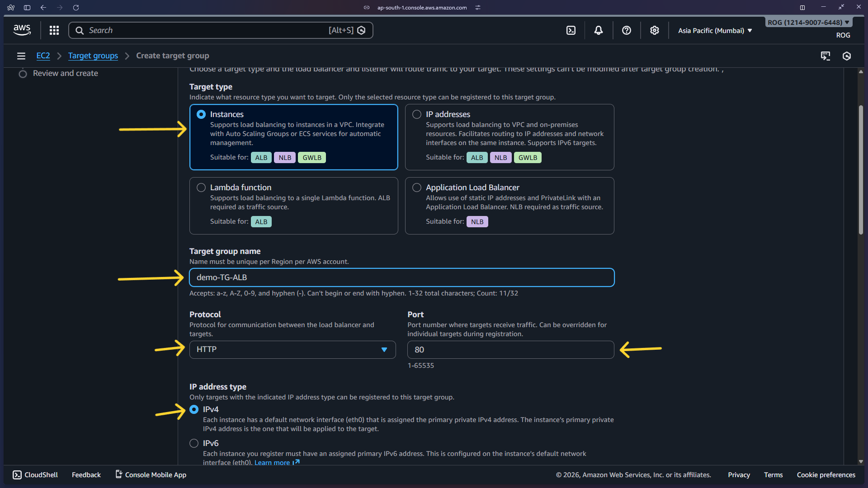The image size is (868, 488).
Task: Expand the ROG account menu
Action: pos(808,22)
